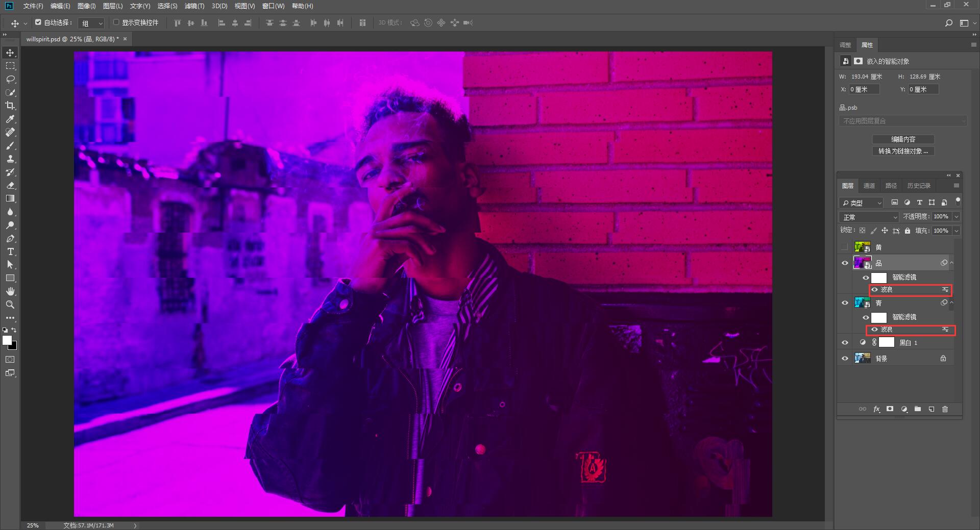Viewport: 980px width, 530px height.
Task: Open the 图像(I) menu
Action: tap(87, 6)
